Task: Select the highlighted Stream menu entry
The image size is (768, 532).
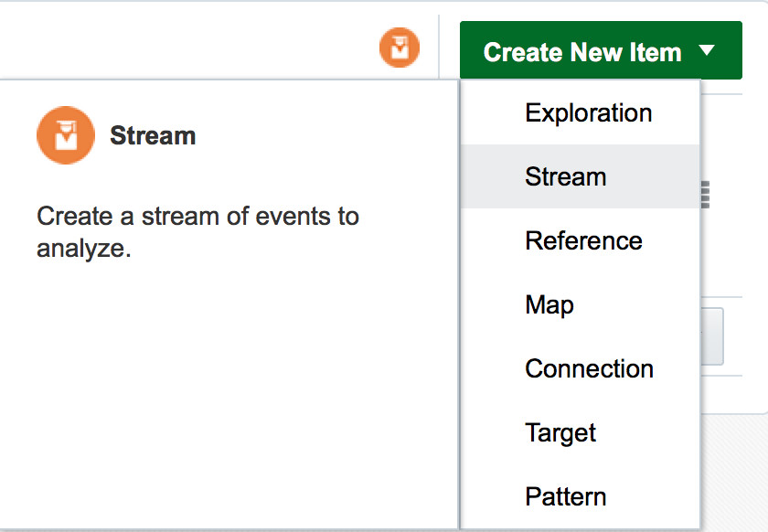Action: [x=581, y=176]
